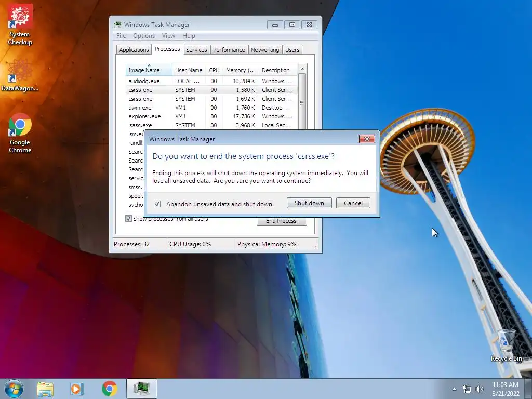
Task: Click the process list scroll up arrow
Action: pyautogui.click(x=302, y=69)
